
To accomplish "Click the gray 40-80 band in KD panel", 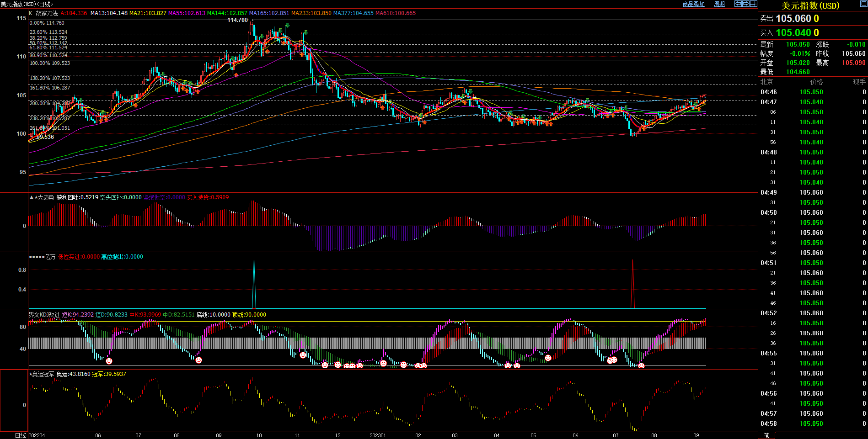I will click(x=366, y=343).
